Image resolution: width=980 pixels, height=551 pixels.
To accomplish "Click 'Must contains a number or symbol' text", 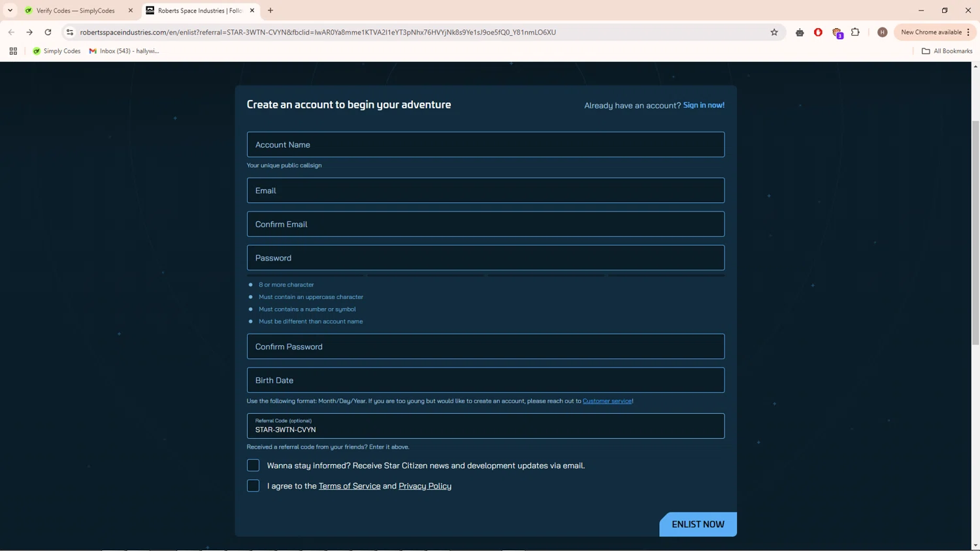I will (307, 309).
